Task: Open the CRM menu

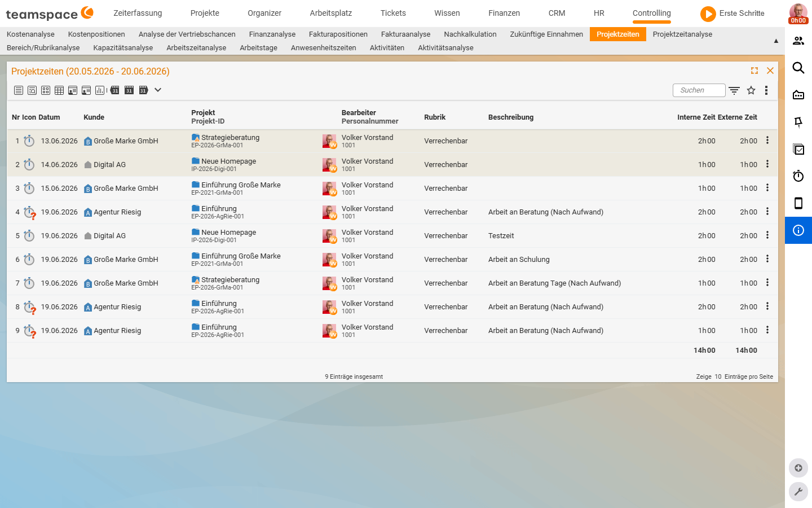Action: pos(557,13)
